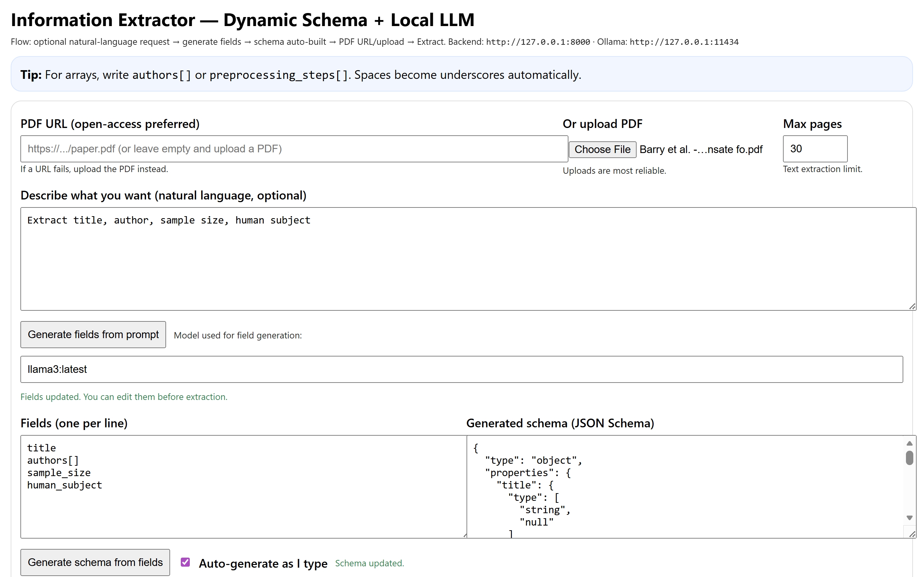Click the Backend http://127.0.0.1:8000 address text

538,42
